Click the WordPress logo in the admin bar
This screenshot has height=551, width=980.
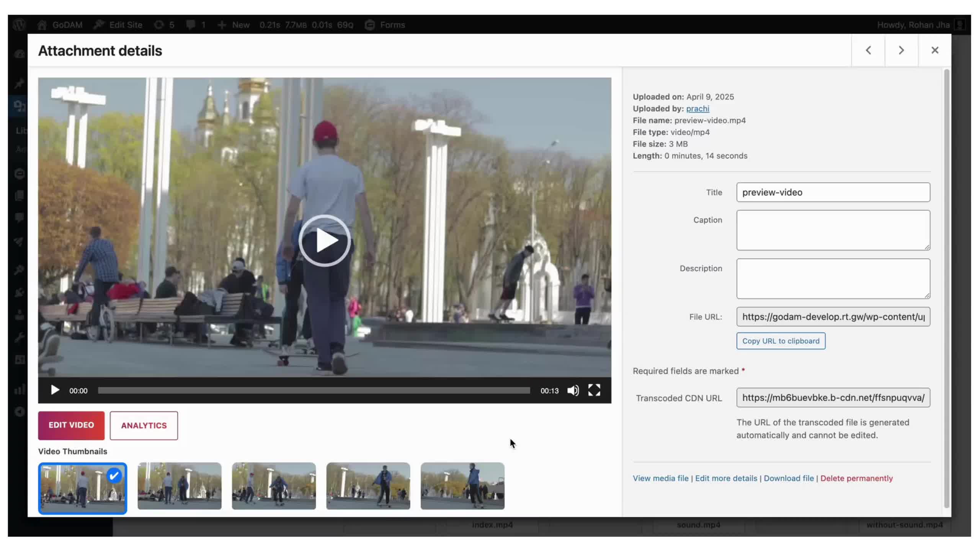coord(19,25)
